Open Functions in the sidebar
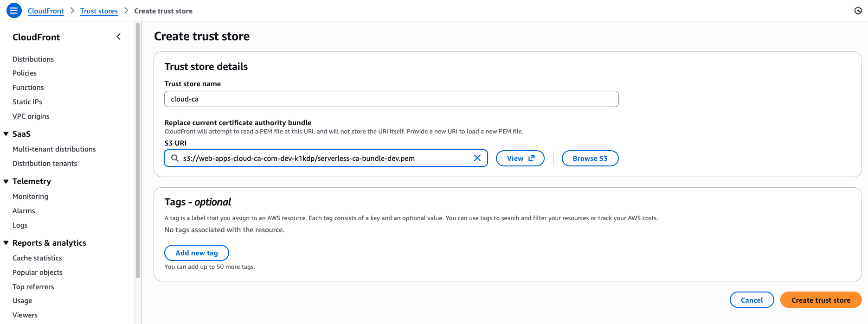This screenshot has width=868, height=324. point(28,87)
